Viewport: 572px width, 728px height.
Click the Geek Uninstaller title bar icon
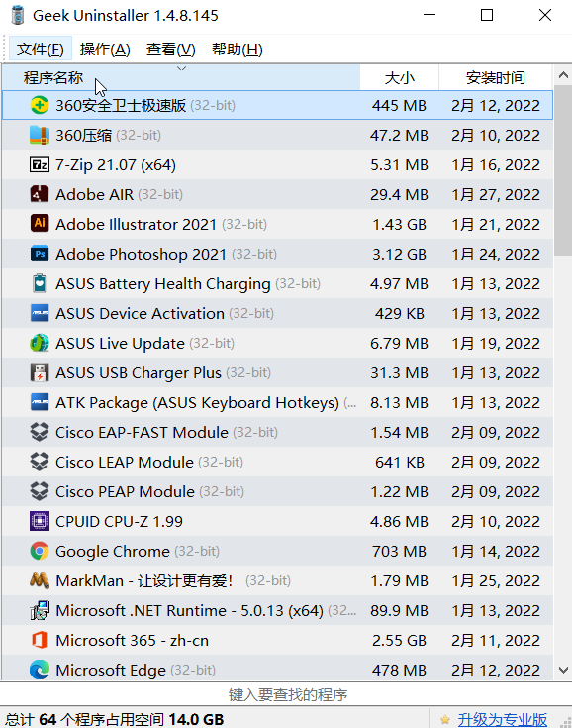point(18,15)
